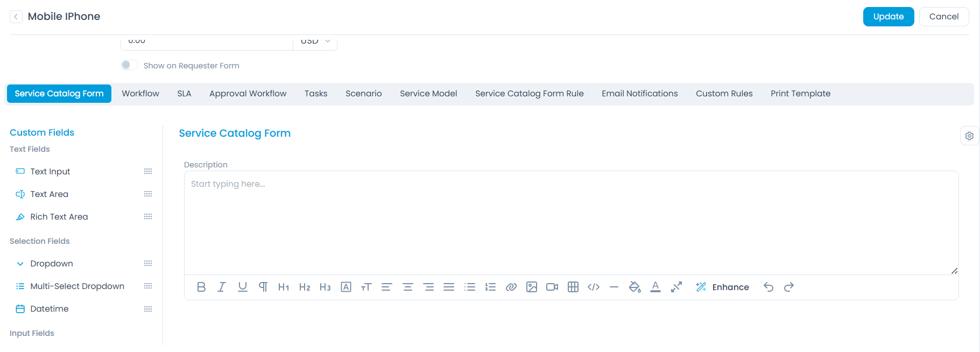Select the Dropdown field type
Viewport: 980px width, 352px height.
coord(52,264)
